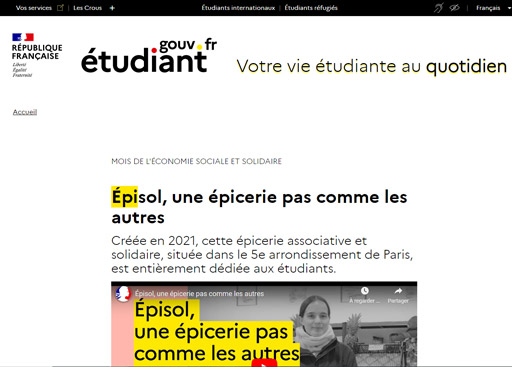The width and height of the screenshot is (512, 367).
Task: Play the Épisol YouTube video
Action: click(x=264, y=363)
